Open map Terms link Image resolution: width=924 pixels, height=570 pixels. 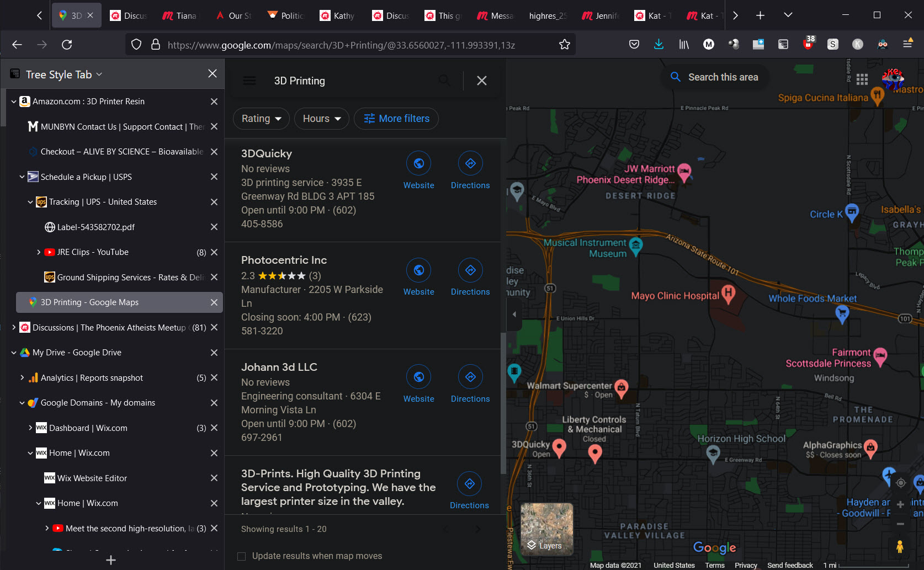(x=715, y=565)
